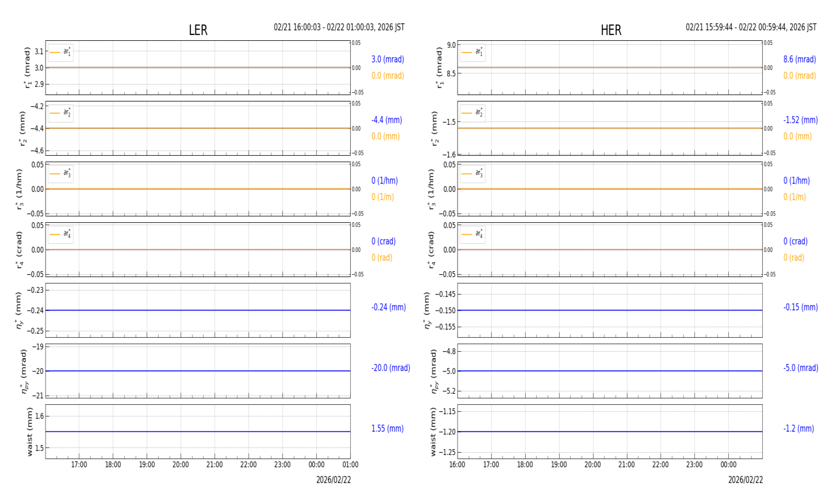
Task: Click the blue 8.6 (mrad) value for HER
Action: tap(799, 60)
